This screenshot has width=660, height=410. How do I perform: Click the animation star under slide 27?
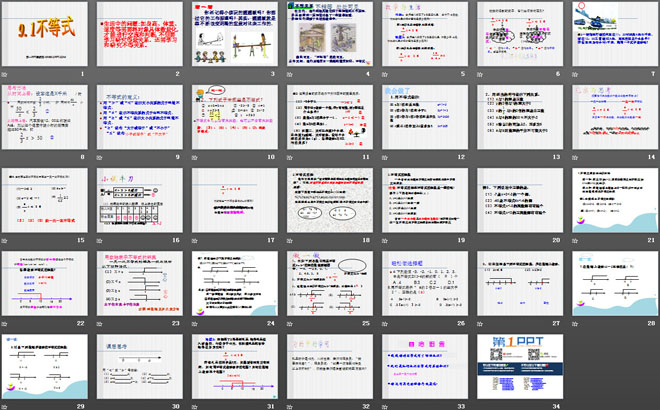[480, 324]
